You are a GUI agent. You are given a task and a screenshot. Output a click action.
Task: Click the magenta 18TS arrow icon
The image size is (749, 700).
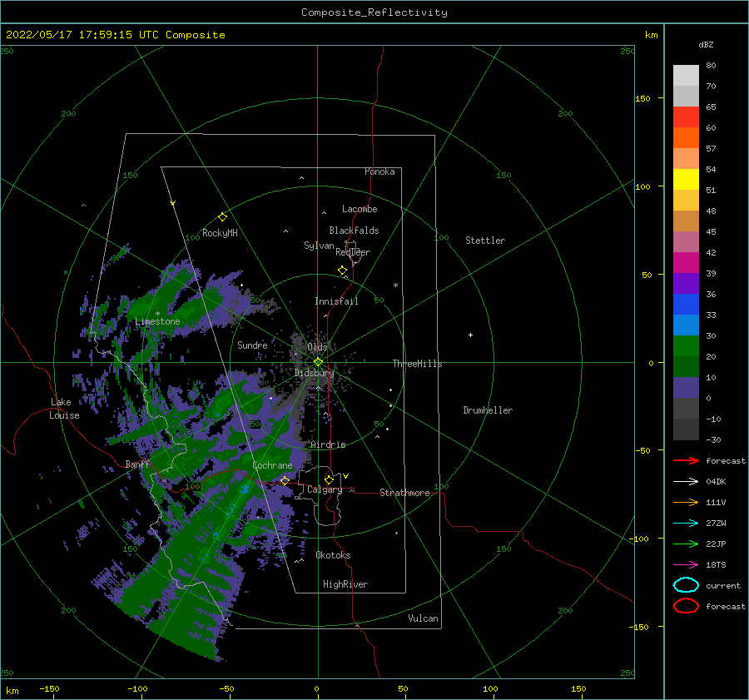(x=686, y=565)
